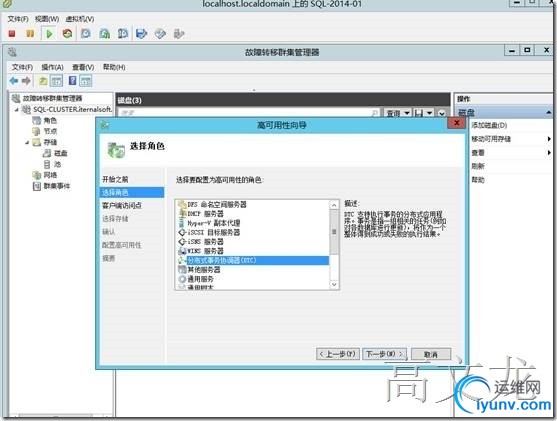Collapse the SQL-CLUSTER tree node
Viewport: 557px width, 421px height.
(x=16, y=110)
